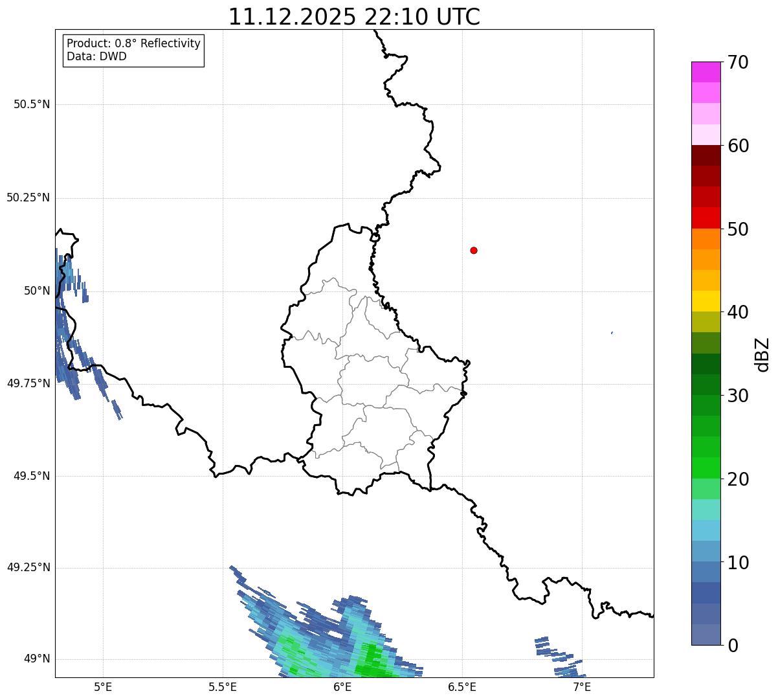Click the 49.5°N latitude label
The height and width of the screenshot is (700, 778).
click(x=32, y=476)
